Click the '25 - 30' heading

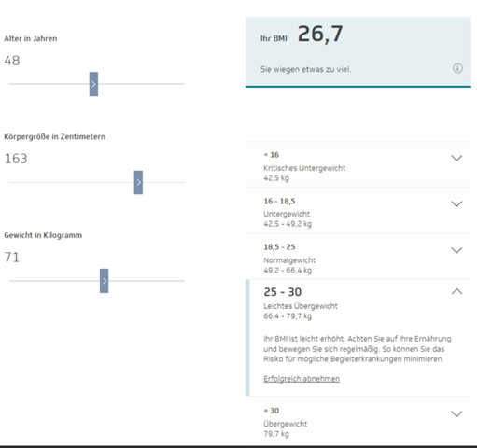click(x=283, y=292)
